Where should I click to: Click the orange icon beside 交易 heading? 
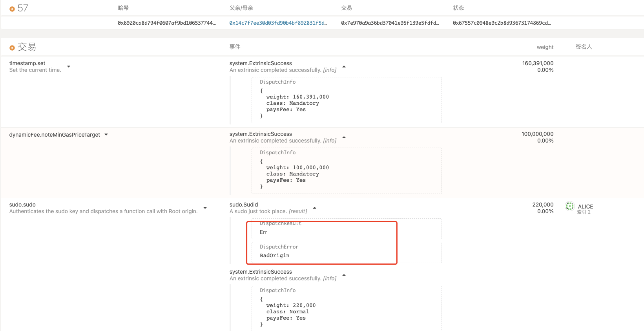(x=12, y=48)
